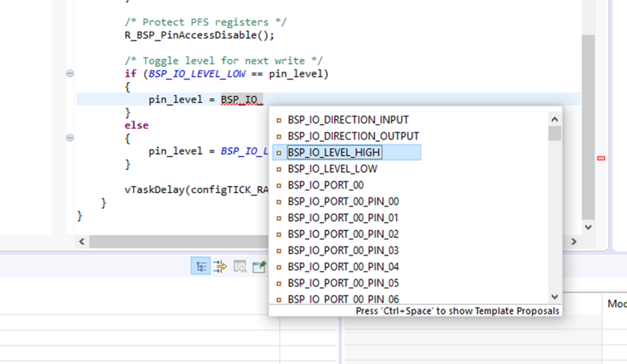Place cursor after BSP_IO in the assignment
The width and height of the screenshot is (627, 364).
tap(263, 99)
